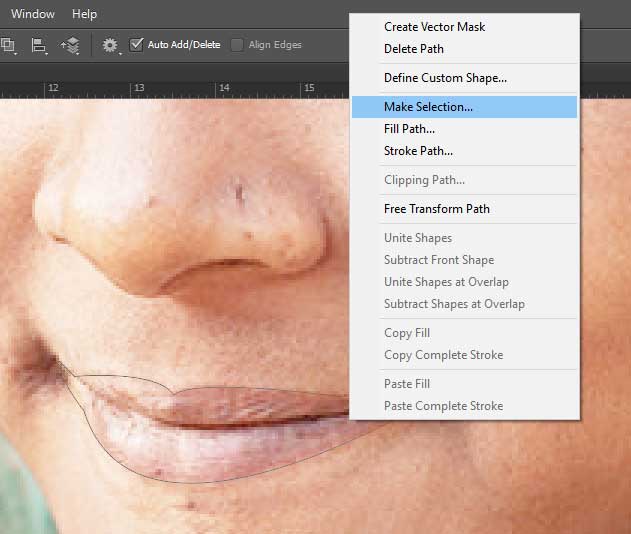Open the Path arrangement icon
The height and width of the screenshot is (534, 631).
coord(70,45)
